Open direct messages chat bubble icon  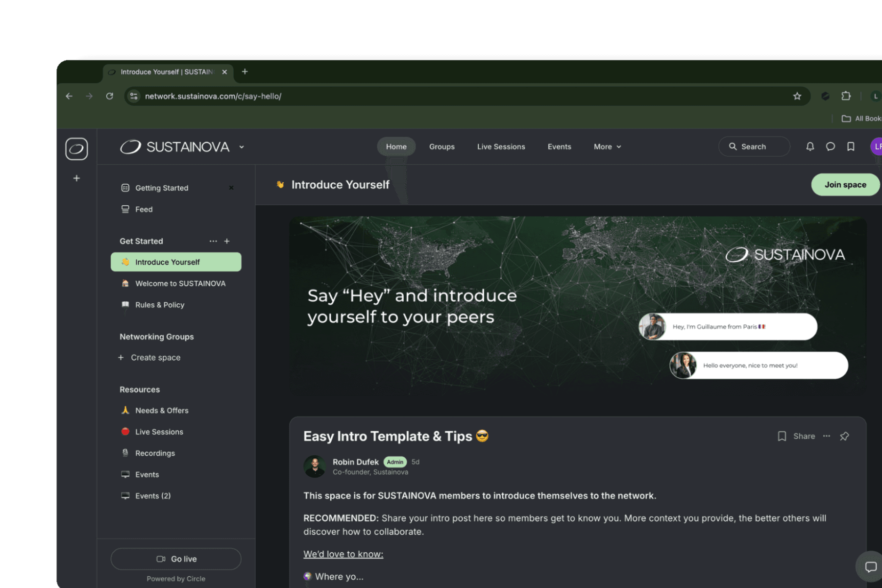(x=830, y=147)
